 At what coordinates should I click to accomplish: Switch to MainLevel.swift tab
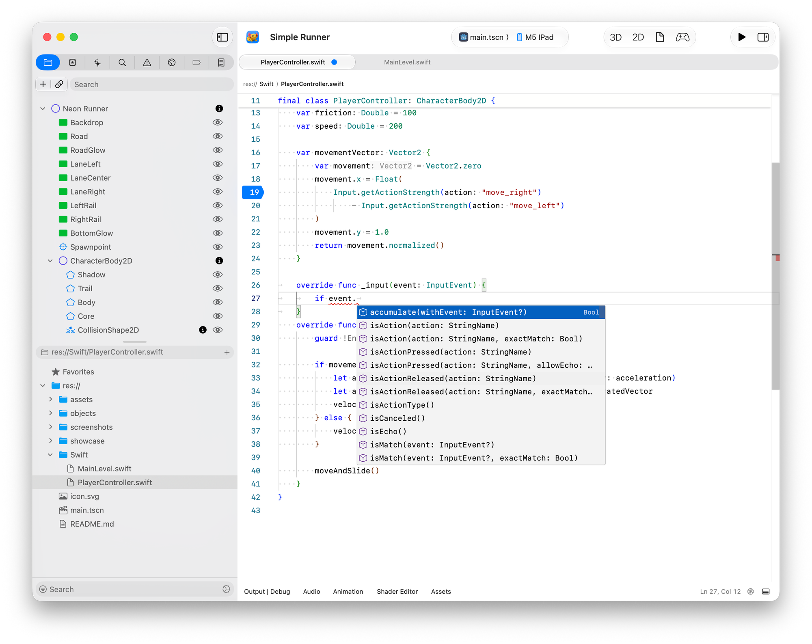click(x=407, y=62)
